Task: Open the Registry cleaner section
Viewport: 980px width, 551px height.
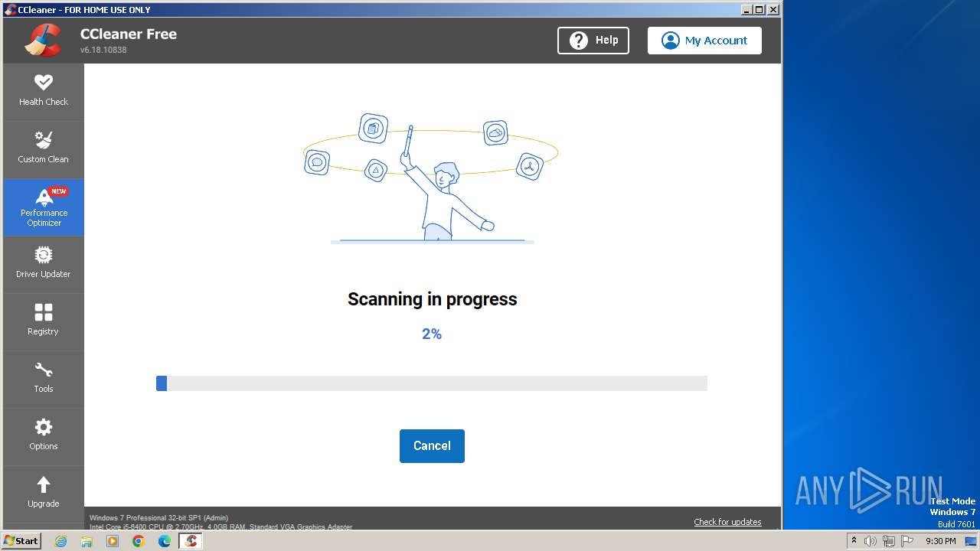Action: (44, 321)
